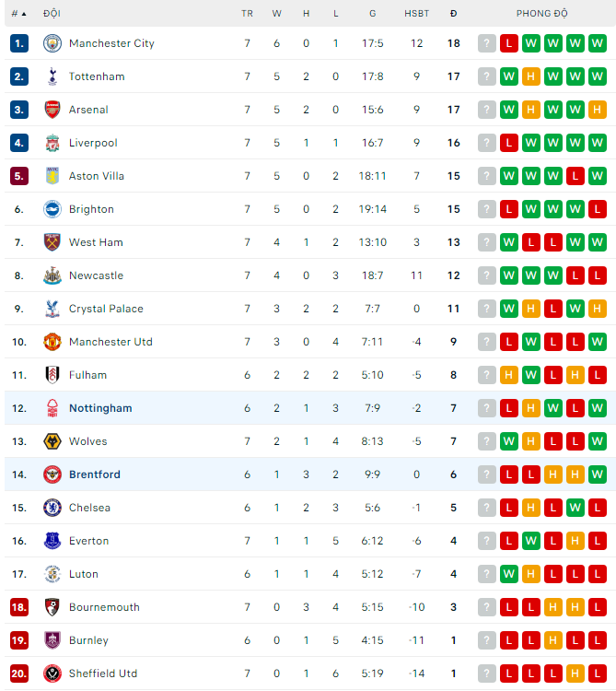This screenshot has height=691, width=616.
Task: Click the rank 18 red badge for Bournemouth
Action: (x=19, y=607)
